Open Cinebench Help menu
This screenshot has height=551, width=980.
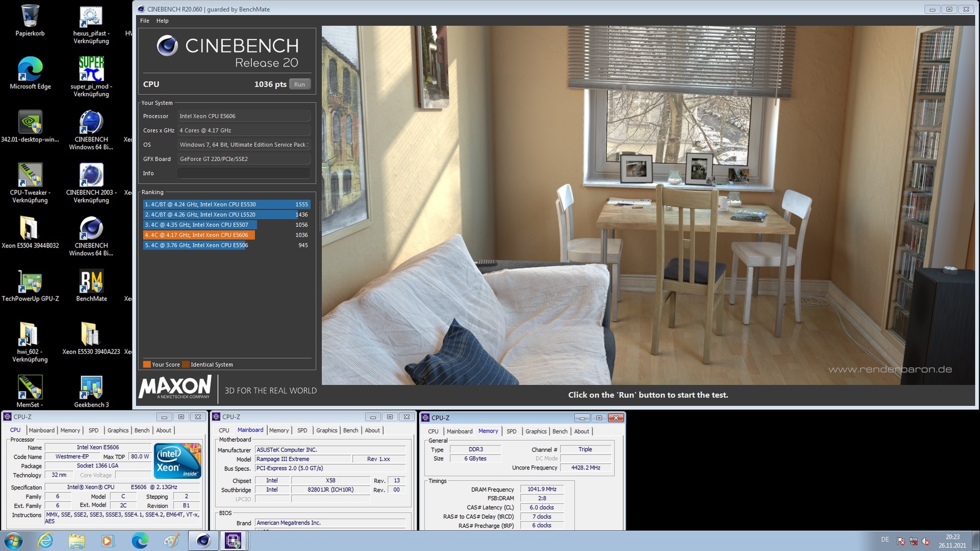pyautogui.click(x=162, y=21)
